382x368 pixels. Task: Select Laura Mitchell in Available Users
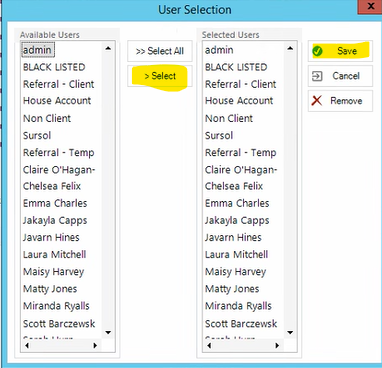click(x=54, y=255)
